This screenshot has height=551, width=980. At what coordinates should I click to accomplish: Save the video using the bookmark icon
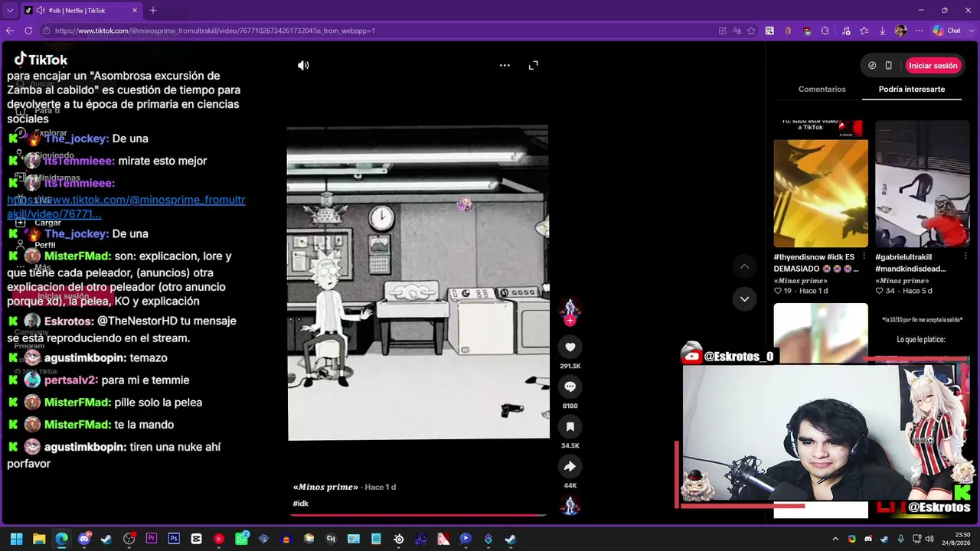click(570, 427)
